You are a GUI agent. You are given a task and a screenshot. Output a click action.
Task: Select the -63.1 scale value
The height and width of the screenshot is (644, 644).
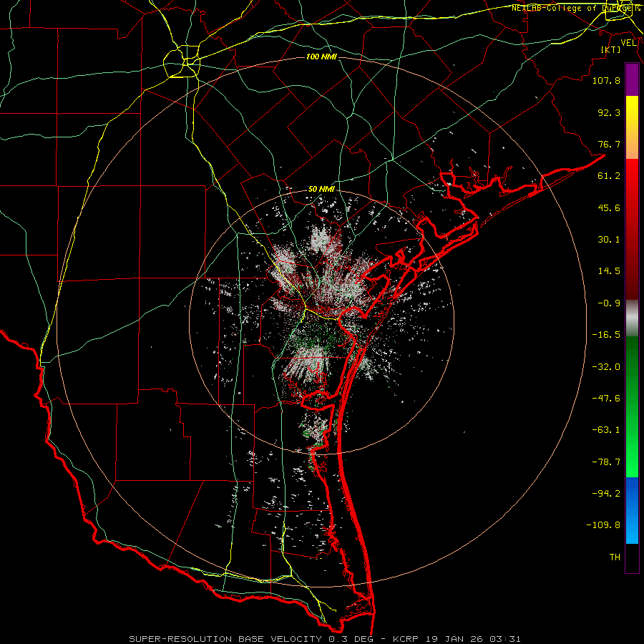pyautogui.click(x=606, y=430)
